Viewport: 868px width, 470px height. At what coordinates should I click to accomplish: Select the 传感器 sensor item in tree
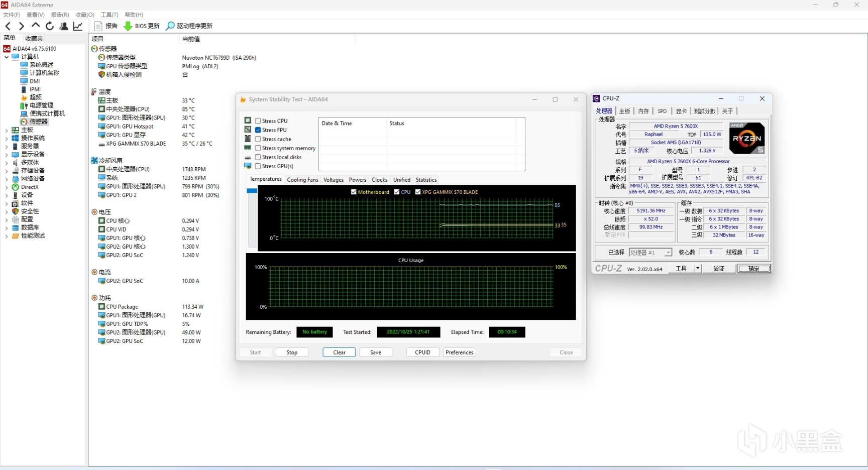(x=34, y=122)
